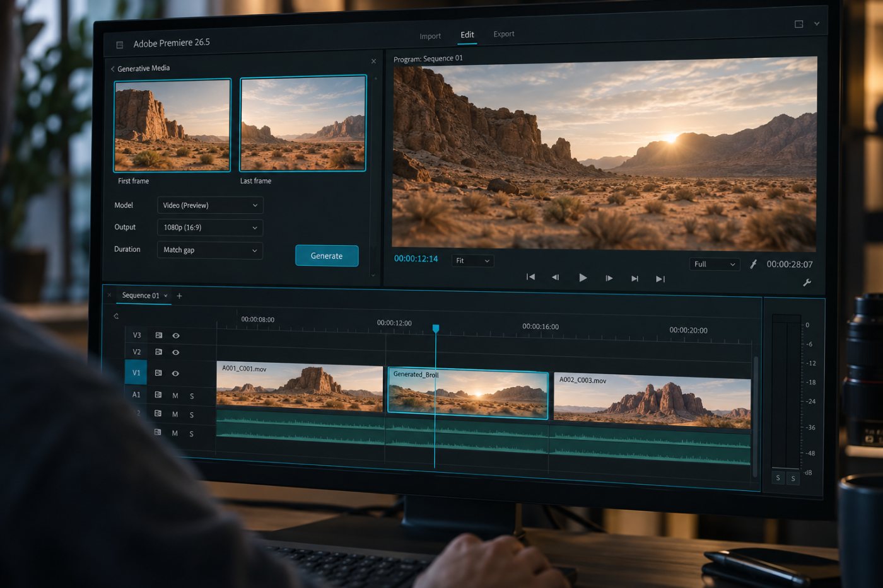Add a new sequence tab with plus
The height and width of the screenshot is (588, 883).
179,296
